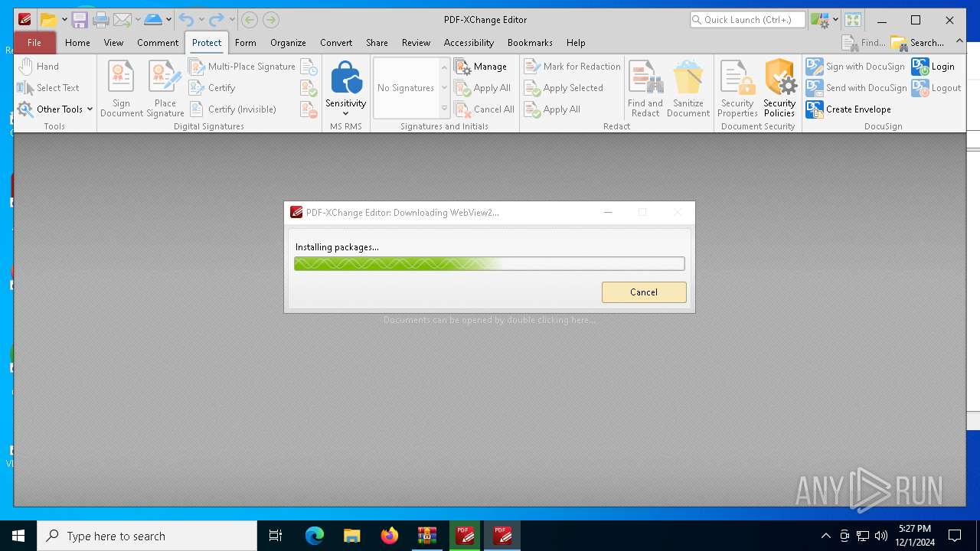Open Firefox from taskbar
The width and height of the screenshot is (980, 551).
coord(389,536)
